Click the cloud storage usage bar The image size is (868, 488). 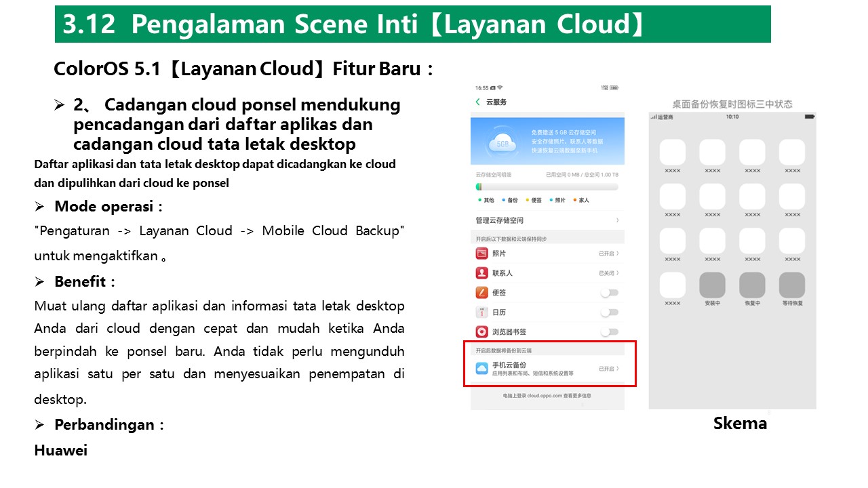pos(547,186)
